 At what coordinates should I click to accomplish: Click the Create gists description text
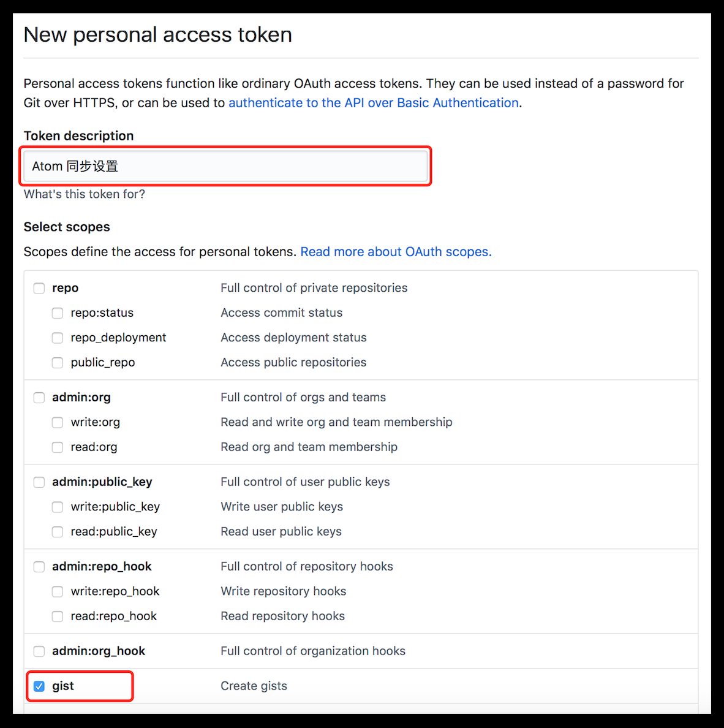[x=254, y=686]
